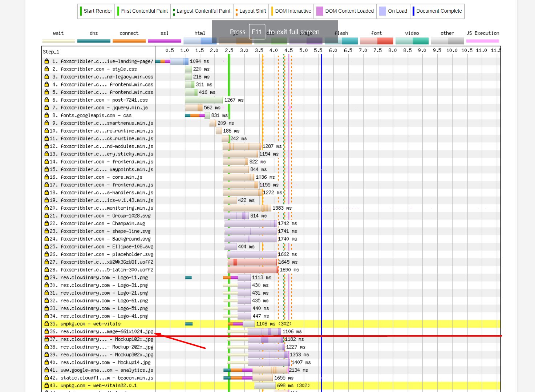Select the Step_1 header label
This screenshot has width=535, height=392.
(51, 52)
